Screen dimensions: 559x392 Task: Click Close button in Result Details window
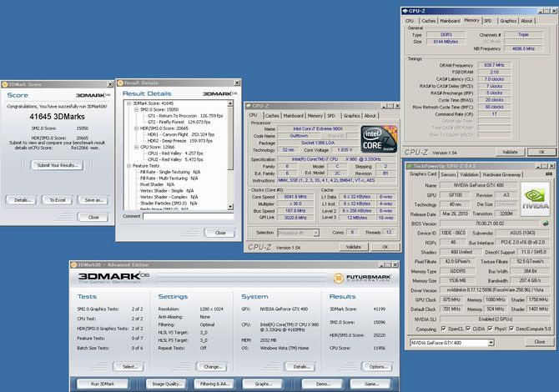point(220,233)
